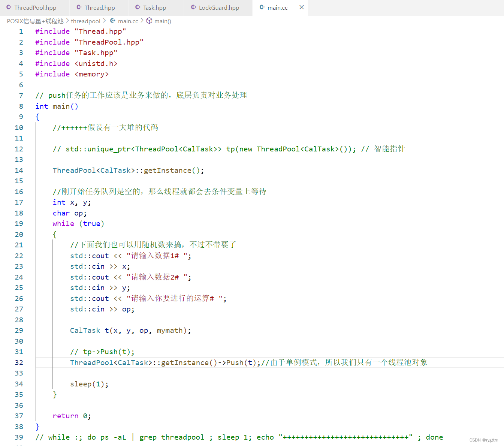Open the Thread.hpp tab

click(99, 7)
